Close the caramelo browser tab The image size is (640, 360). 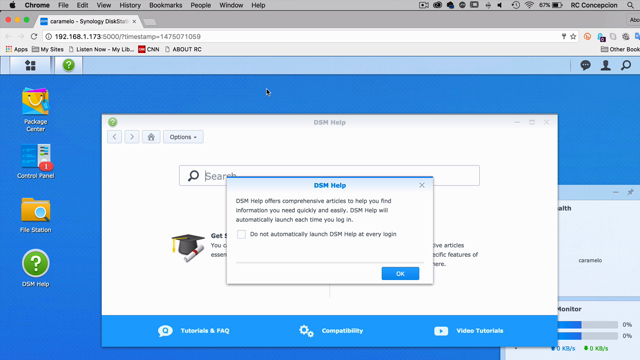pyautogui.click(x=134, y=21)
